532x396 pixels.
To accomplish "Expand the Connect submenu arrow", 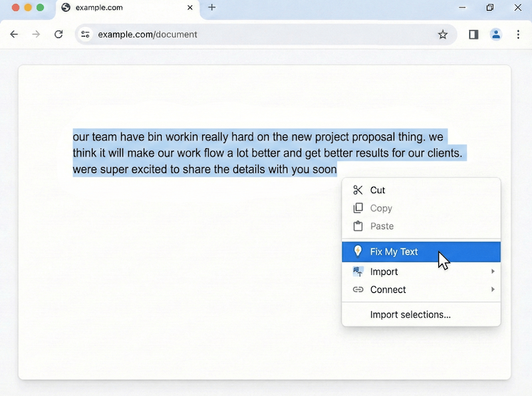I will click(493, 290).
